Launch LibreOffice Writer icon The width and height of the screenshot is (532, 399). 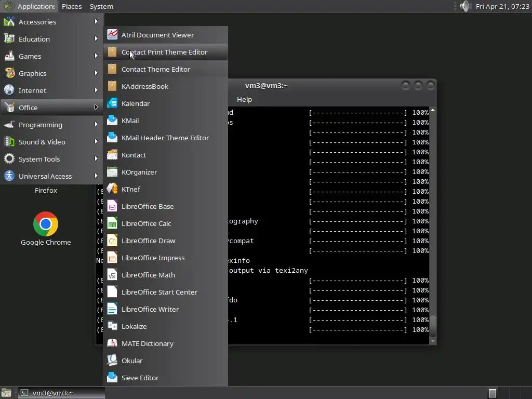pyautogui.click(x=112, y=309)
